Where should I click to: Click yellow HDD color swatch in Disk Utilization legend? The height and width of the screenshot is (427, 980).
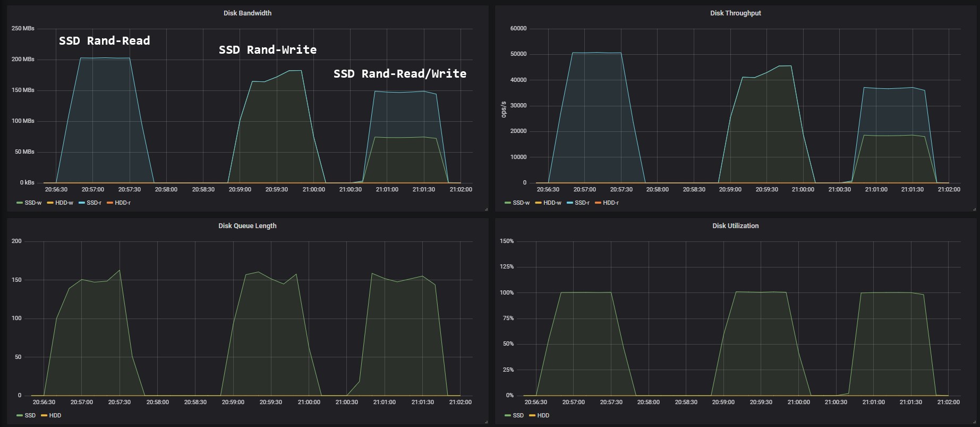point(532,415)
